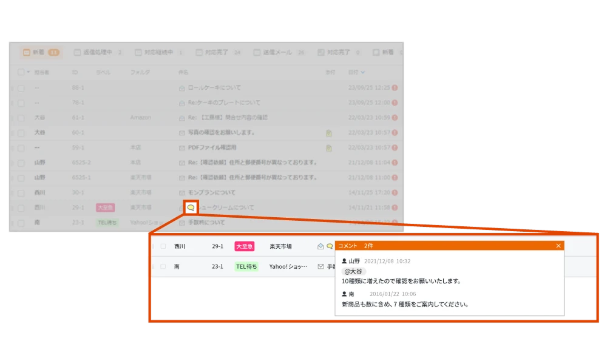
Task: Tick the select-all checkbox in the header
Action: tap(21, 72)
